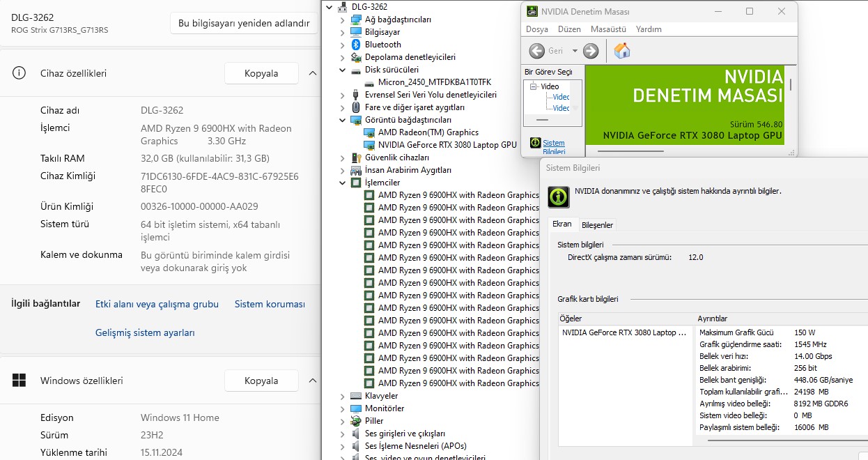Click the Ağ bağdaştırıcıları device icon
The width and height of the screenshot is (868, 460).
point(356,20)
